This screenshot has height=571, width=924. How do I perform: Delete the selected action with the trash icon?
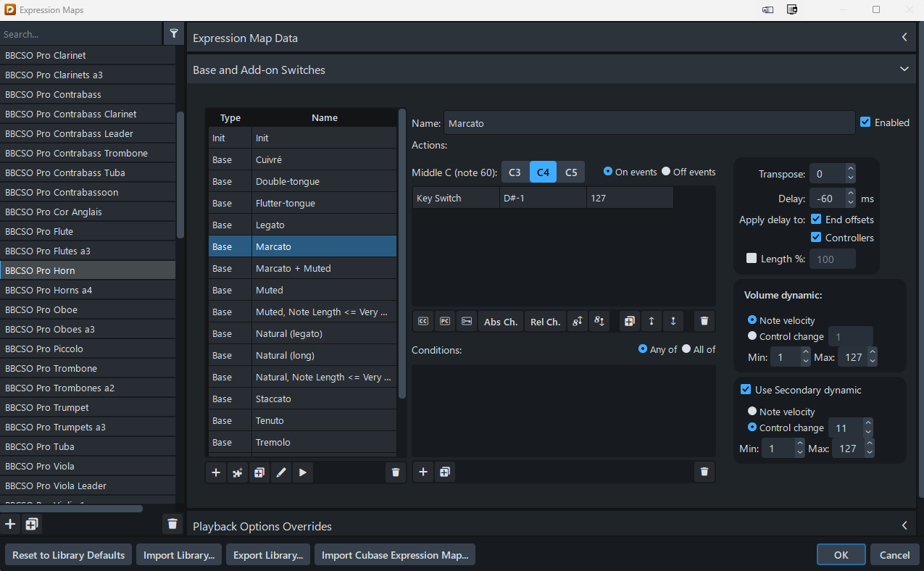click(x=704, y=321)
